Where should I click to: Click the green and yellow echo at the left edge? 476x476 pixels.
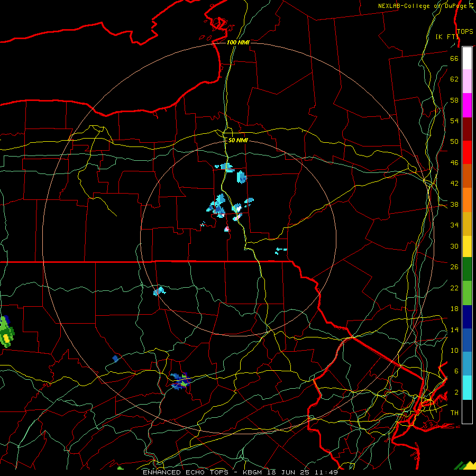[6, 332]
